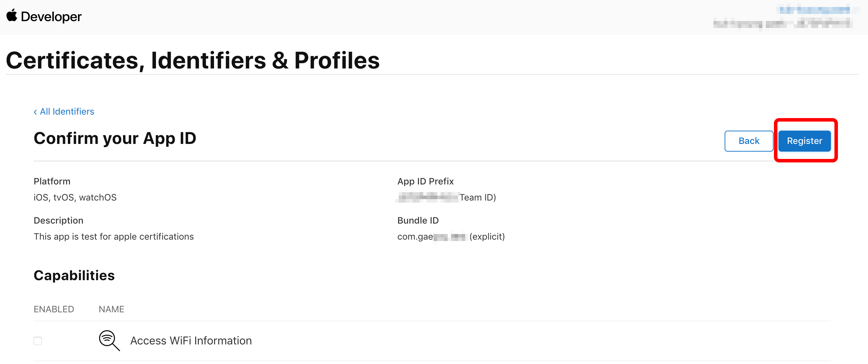The height and width of the screenshot is (364, 868).
Task: Open the All Identifiers link
Action: pos(67,111)
